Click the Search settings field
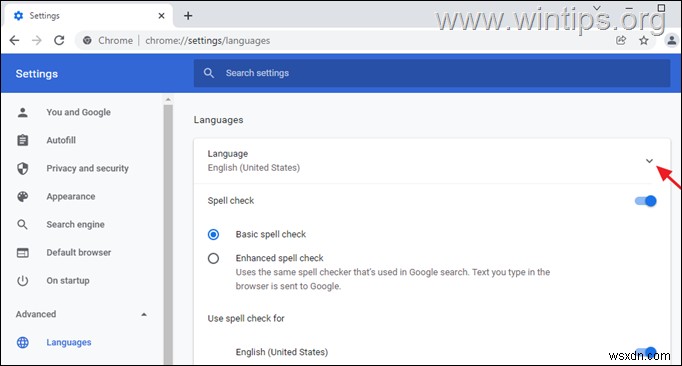The width and height of the screenshot is (682, 366). pos(431,73)
